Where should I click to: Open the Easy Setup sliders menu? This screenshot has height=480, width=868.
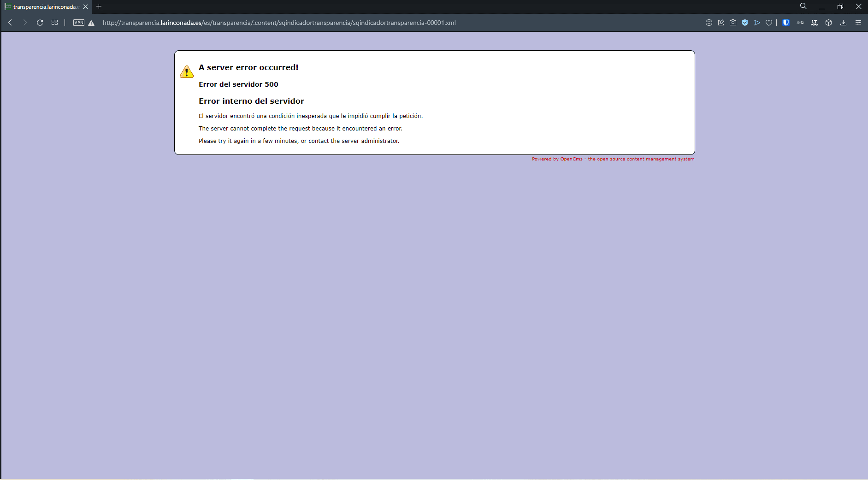point(858,23)
